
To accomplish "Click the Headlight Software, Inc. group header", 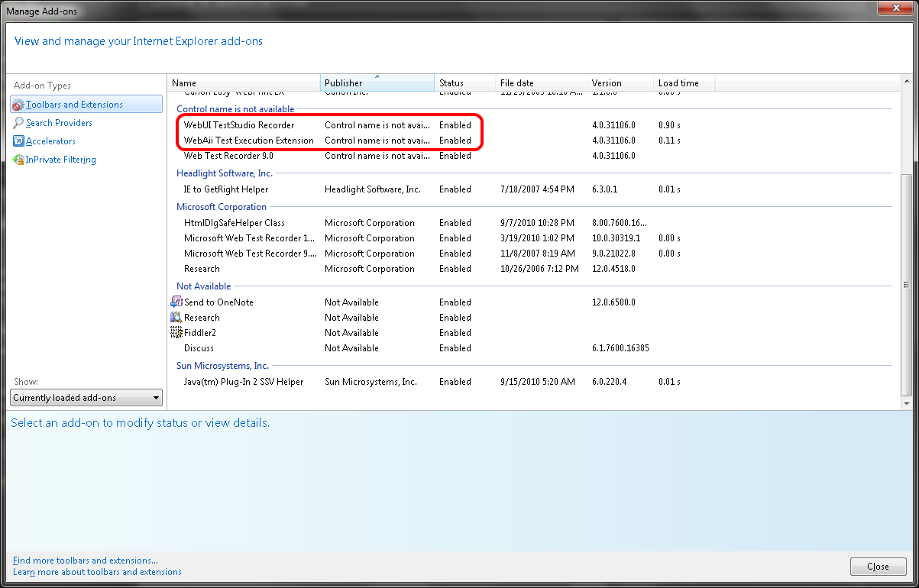I will (x=224, y=173).
